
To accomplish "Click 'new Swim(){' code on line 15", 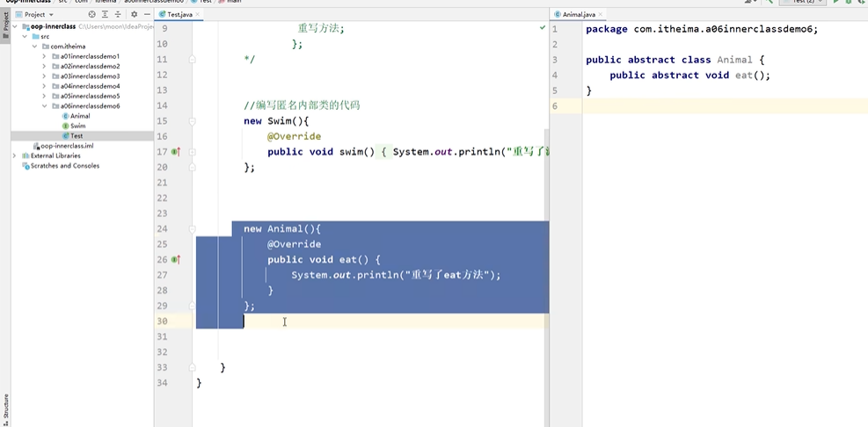I will [x=275, y=120].
